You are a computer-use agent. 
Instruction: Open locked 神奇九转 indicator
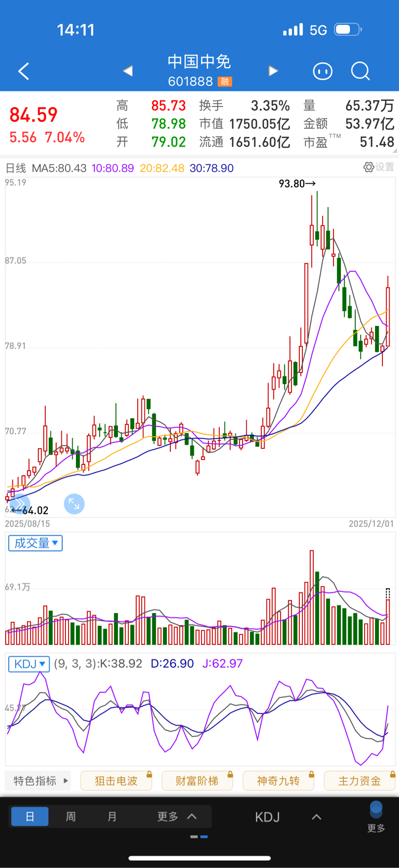click(x=278, y=781)
